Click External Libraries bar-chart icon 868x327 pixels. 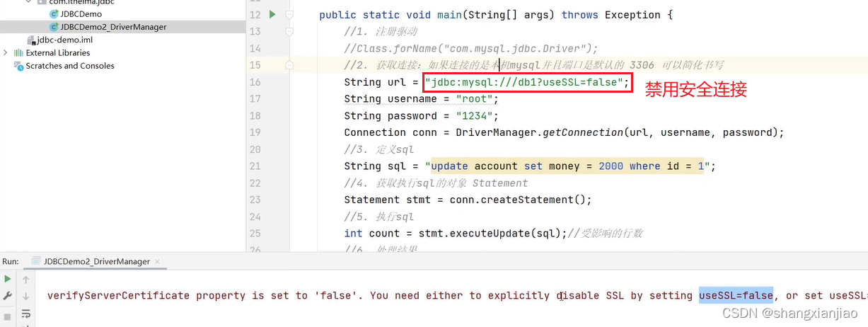pos(19,52)
